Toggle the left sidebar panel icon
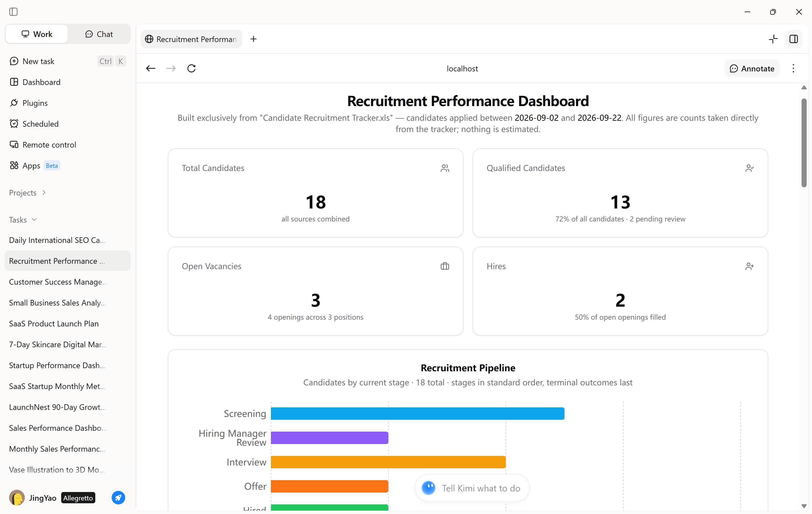812x514 pixels. click(14, 12)
